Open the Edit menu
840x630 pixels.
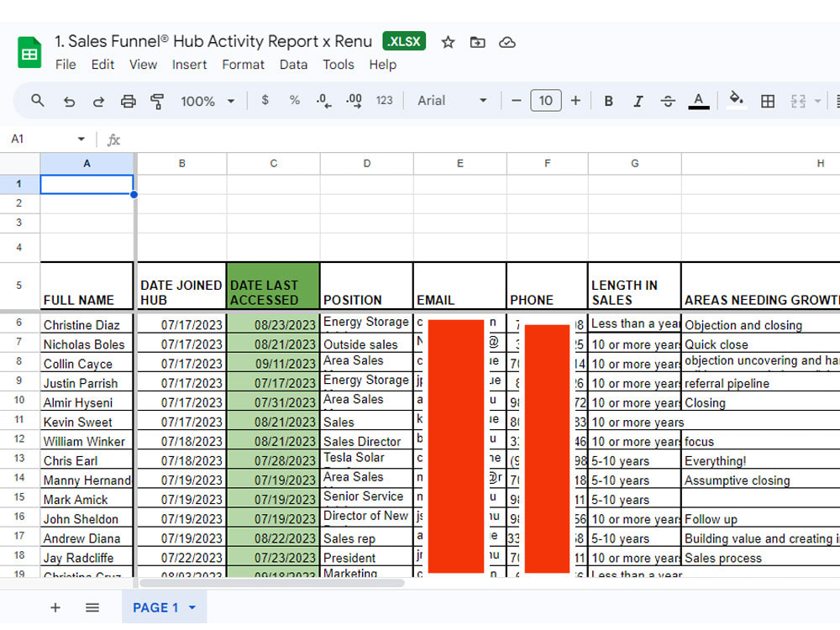(x=102, y=65)
